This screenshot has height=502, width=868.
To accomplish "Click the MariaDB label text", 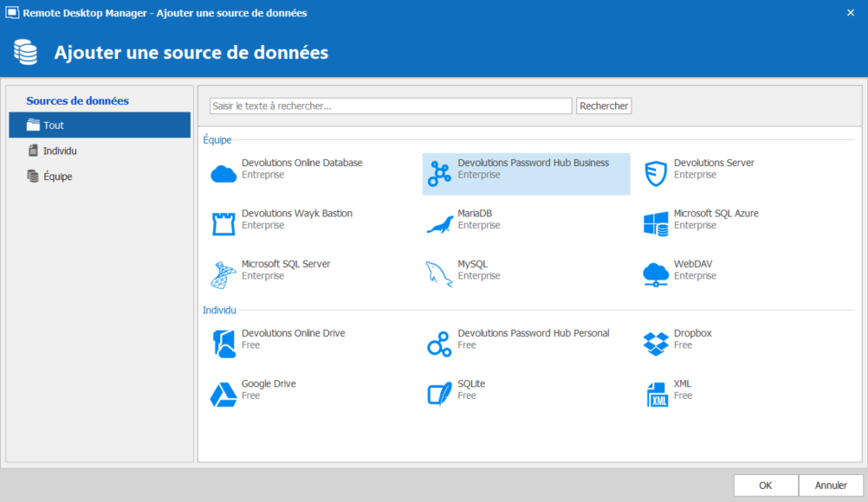I will pos(475,213).
